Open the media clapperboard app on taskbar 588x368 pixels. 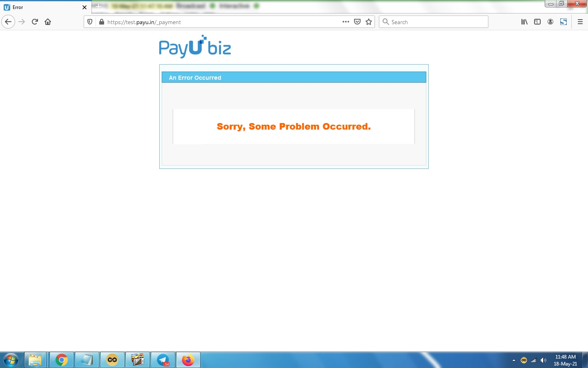(138, 360)
